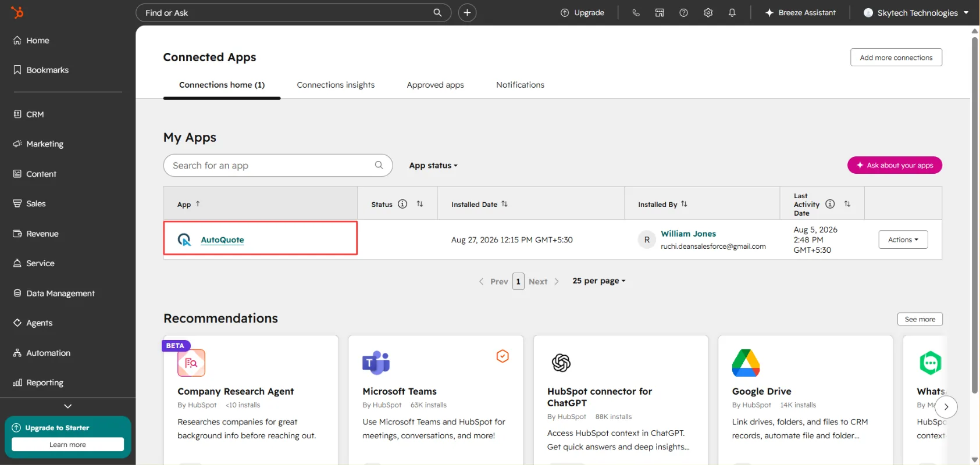The width and height of the screenshot is (980, 465).
Task: Click the ChatGPT connector logo
Action: 561,363
